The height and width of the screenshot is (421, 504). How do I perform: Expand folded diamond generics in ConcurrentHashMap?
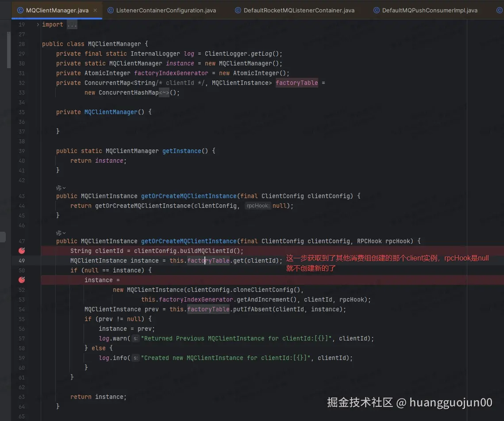coord(164,92)
